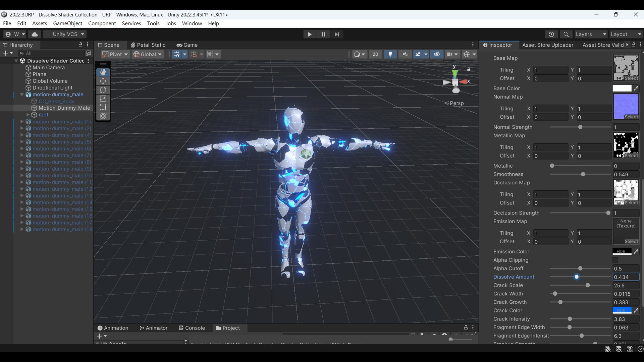Viewport: 644px width, 362px height.
Task: Select the Move tool in scene toolbar
Action: [103, 81]
